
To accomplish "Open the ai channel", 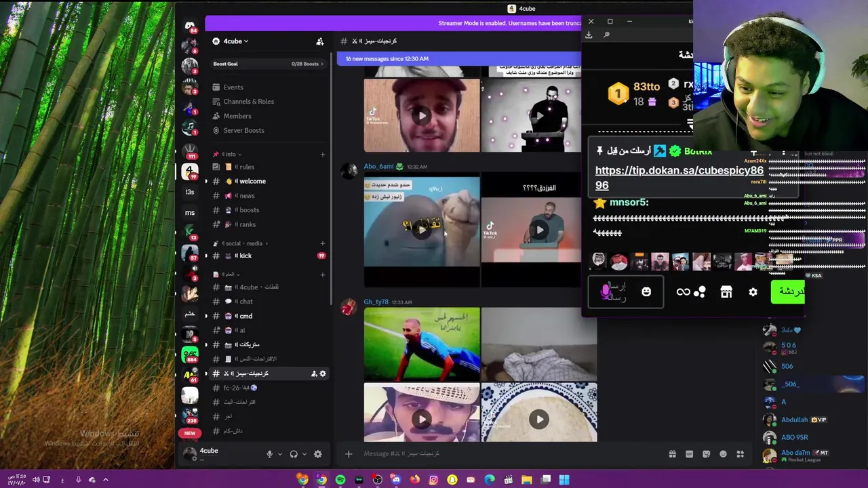I will click(241, 330).
